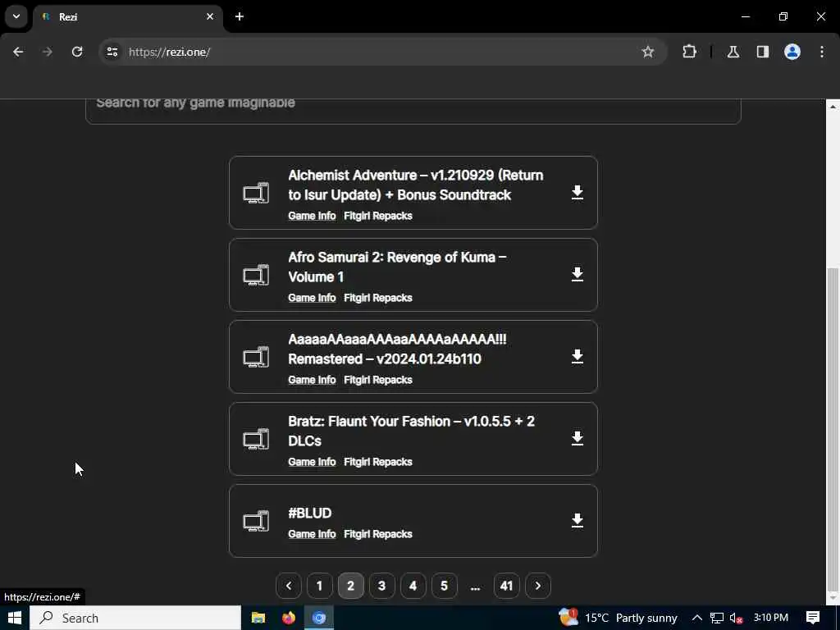Focus the game search field
The image size is (840, 630).
(x=413, y=111)
